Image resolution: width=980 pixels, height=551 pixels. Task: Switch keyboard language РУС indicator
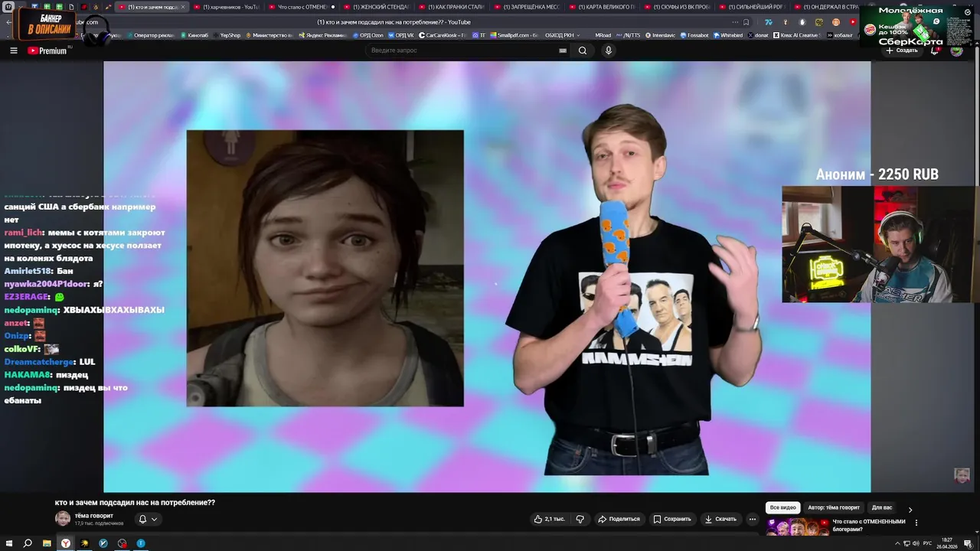927,543
